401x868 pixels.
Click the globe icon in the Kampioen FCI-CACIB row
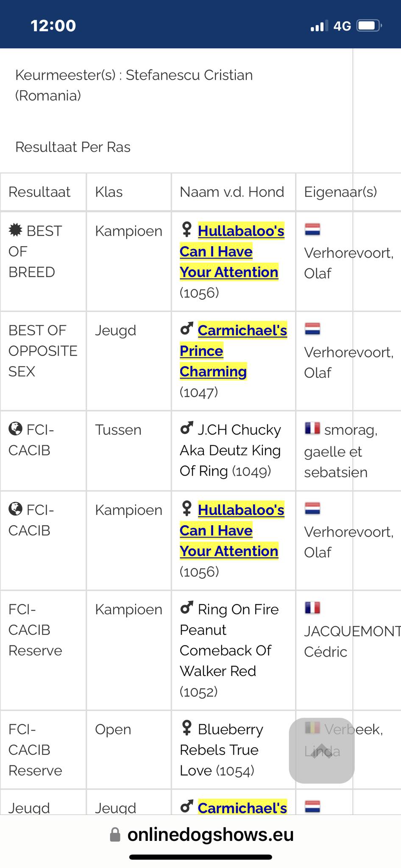tap(16, 509)
